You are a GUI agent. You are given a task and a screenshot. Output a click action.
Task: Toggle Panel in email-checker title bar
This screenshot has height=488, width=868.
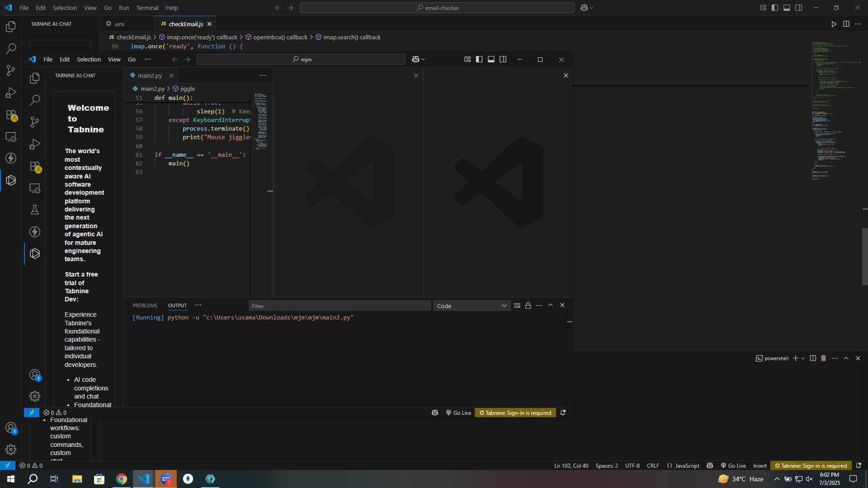(787, 8)
